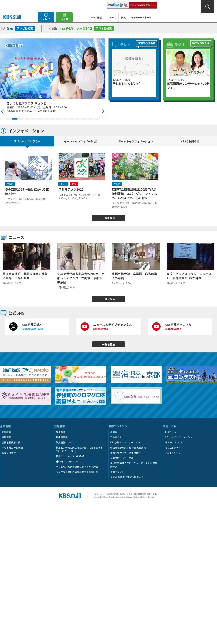Open the radiko.jp banner
Image resolution: width=217 pixels, height=644 pixels.
point(132,5)
